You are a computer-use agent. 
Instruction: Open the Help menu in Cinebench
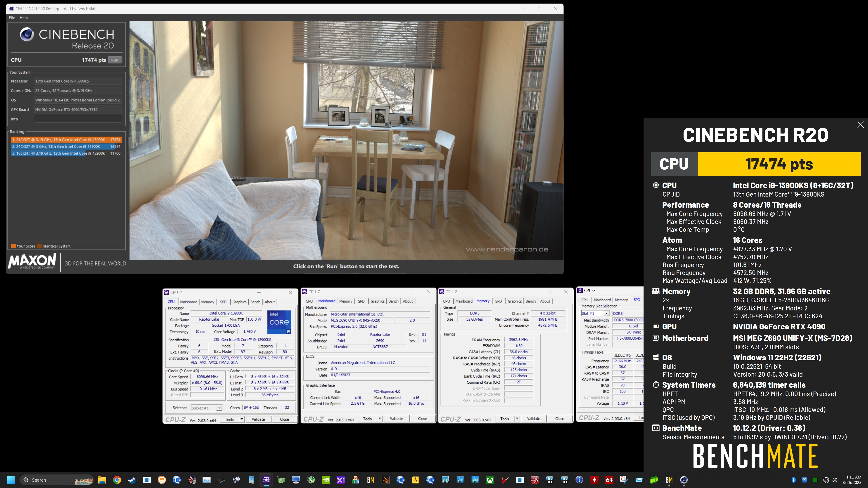click(24, 18)
